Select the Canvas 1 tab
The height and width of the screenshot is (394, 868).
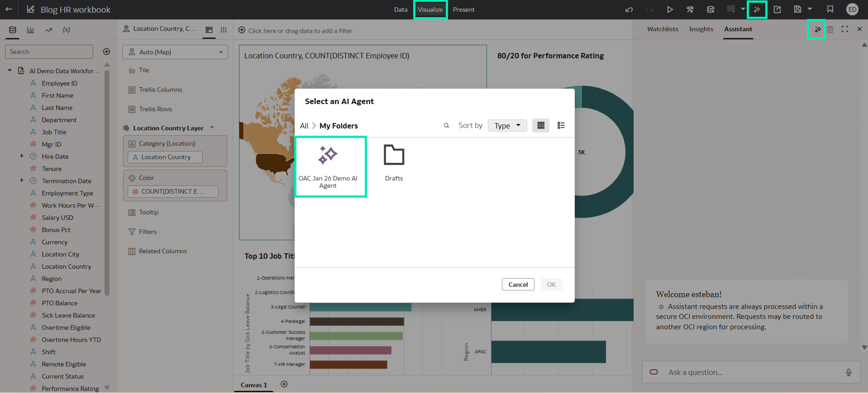(x=254, y=385)
